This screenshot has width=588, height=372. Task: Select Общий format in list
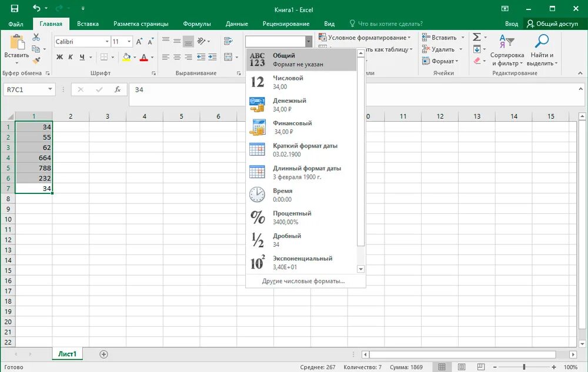click(301, 59)
